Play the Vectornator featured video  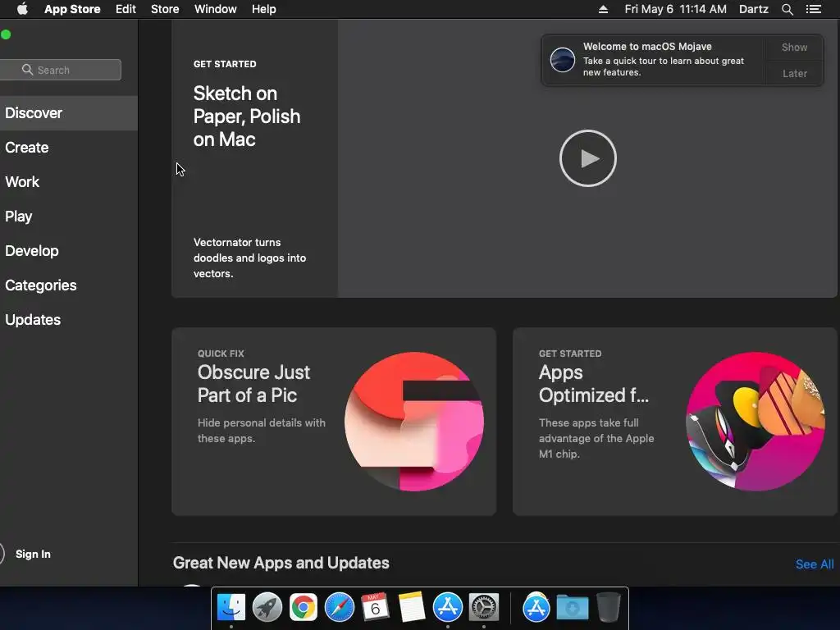tap(587, 158)
